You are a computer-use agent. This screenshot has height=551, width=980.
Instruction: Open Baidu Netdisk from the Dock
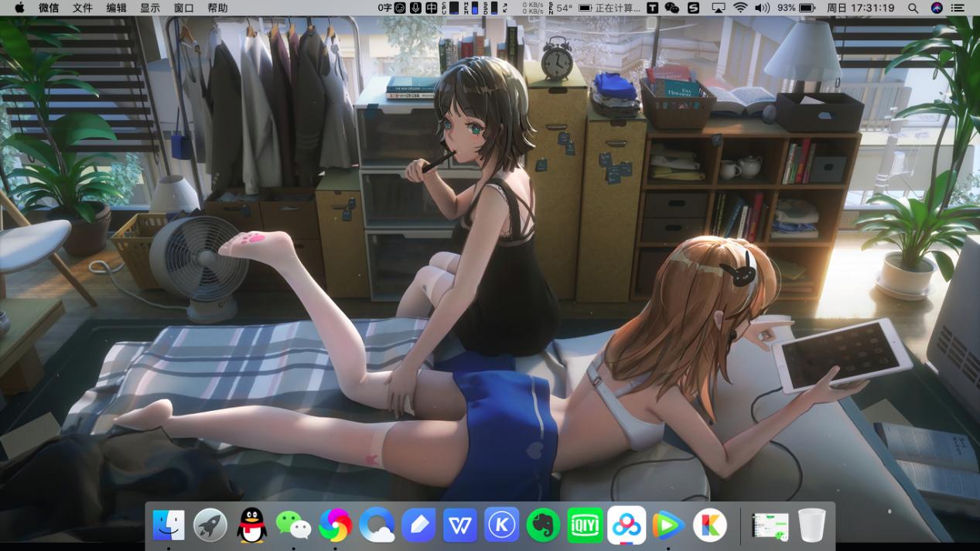pos(627,524)
